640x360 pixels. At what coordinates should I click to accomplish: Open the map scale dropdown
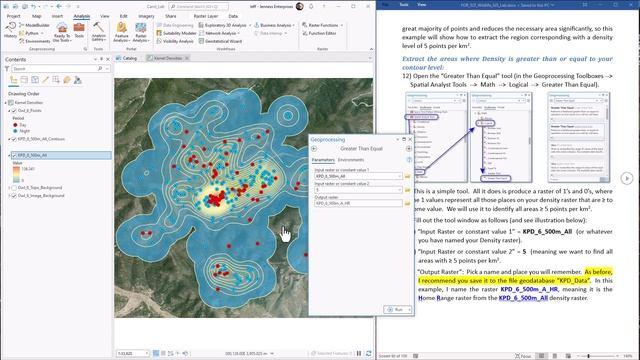[146, 353]
